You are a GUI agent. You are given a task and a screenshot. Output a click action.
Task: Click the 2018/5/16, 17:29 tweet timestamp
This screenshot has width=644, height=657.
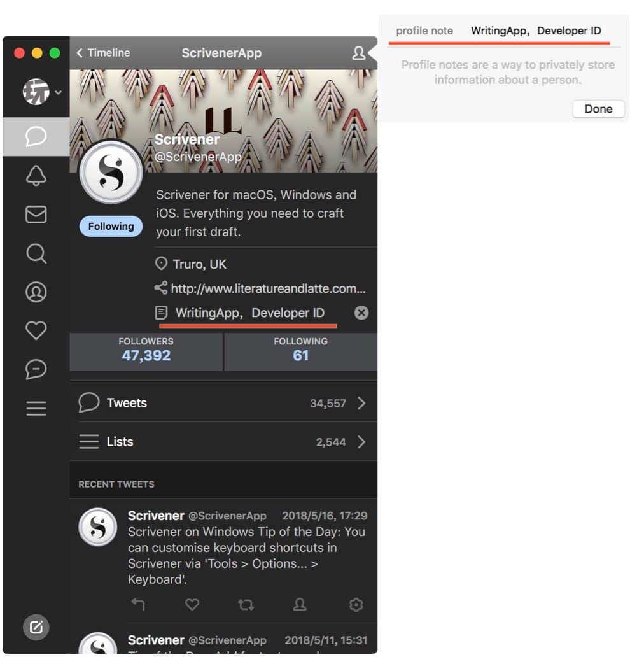(325, 516)
